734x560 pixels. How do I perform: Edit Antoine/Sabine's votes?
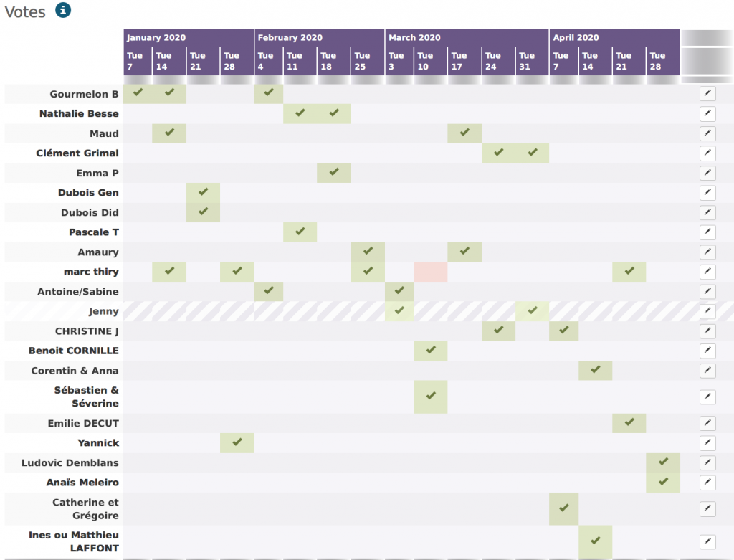707,292
